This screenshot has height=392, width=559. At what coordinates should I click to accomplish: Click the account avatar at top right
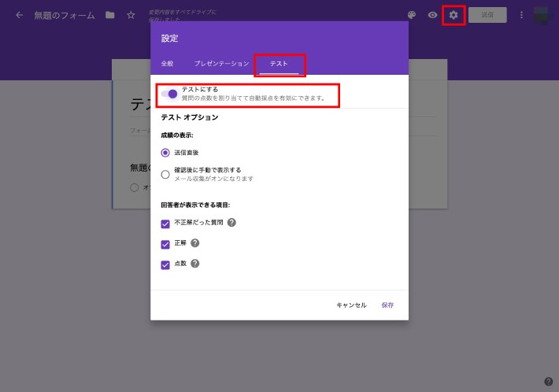[x=541, y=15]
